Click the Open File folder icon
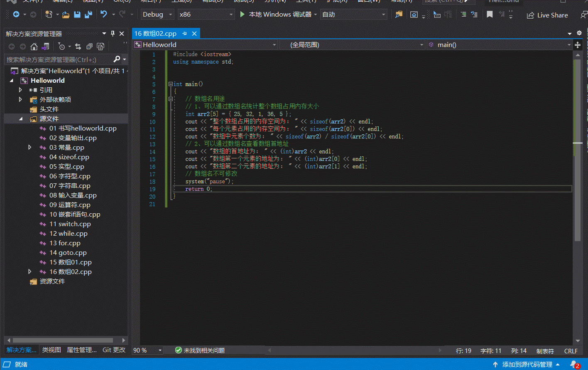 (x=66, y=15)
